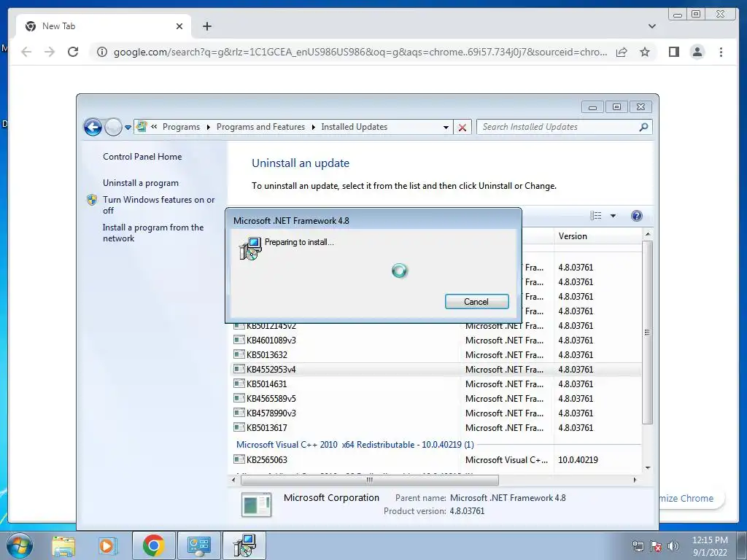
Task: Cancel the .NET Framework 4.8 installation
Action: click(476, 301)
